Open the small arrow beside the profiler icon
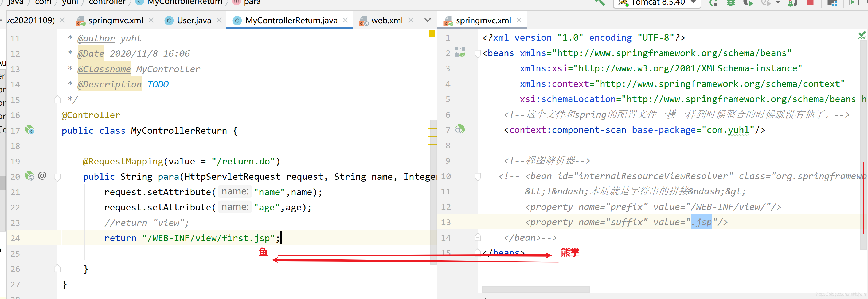The image size is (868, 299). tap(778, 2)
